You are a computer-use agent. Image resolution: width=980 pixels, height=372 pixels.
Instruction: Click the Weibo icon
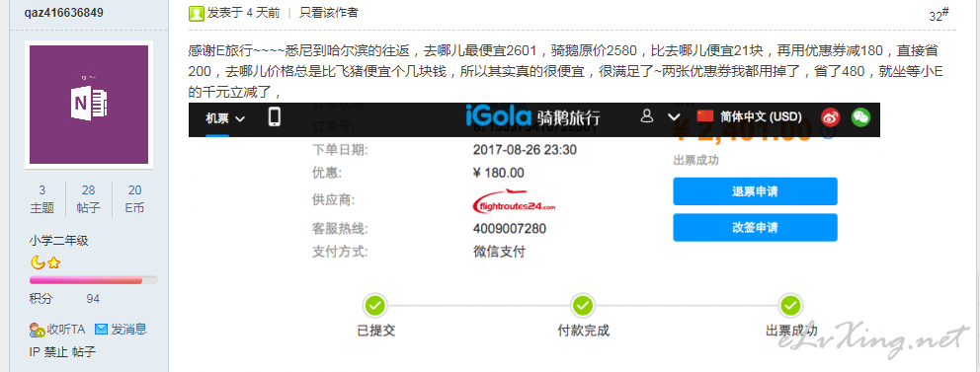[x=830, y=117]
